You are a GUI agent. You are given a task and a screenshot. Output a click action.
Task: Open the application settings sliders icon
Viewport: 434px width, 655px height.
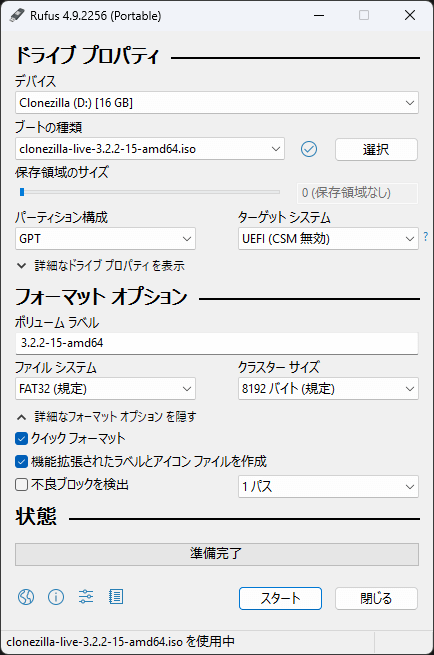(x=86, y=597)
